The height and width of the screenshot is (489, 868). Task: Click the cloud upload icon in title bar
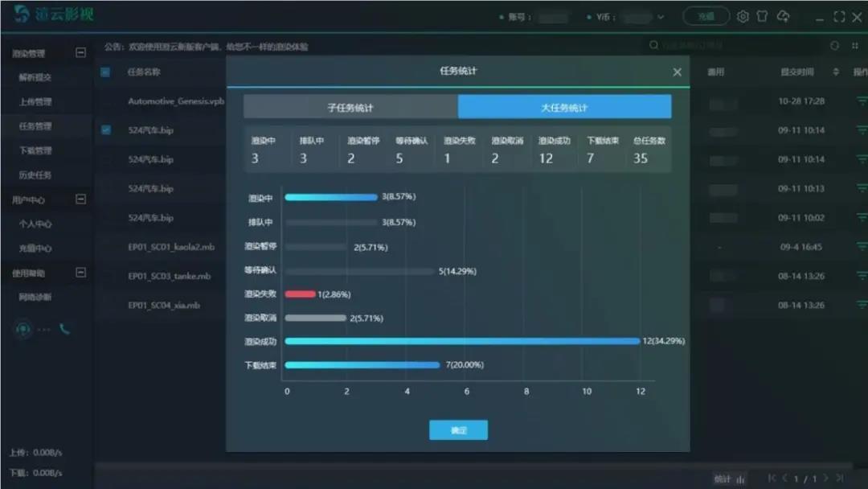pos(783,17)
